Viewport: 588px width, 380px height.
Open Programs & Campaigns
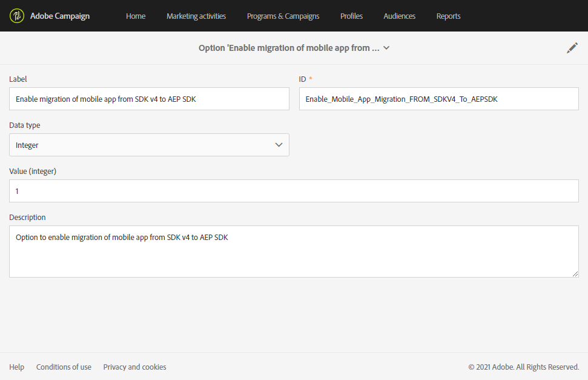pos(283,16)
